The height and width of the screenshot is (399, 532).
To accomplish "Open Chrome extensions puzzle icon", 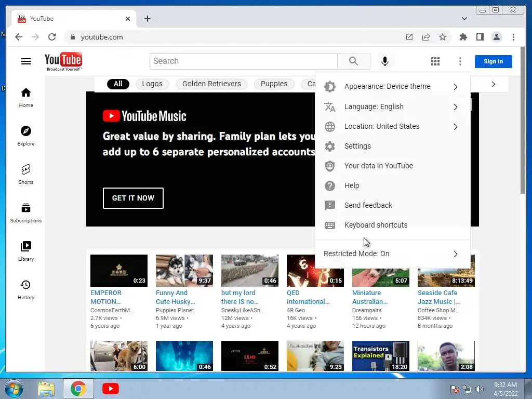I will 463,37.
